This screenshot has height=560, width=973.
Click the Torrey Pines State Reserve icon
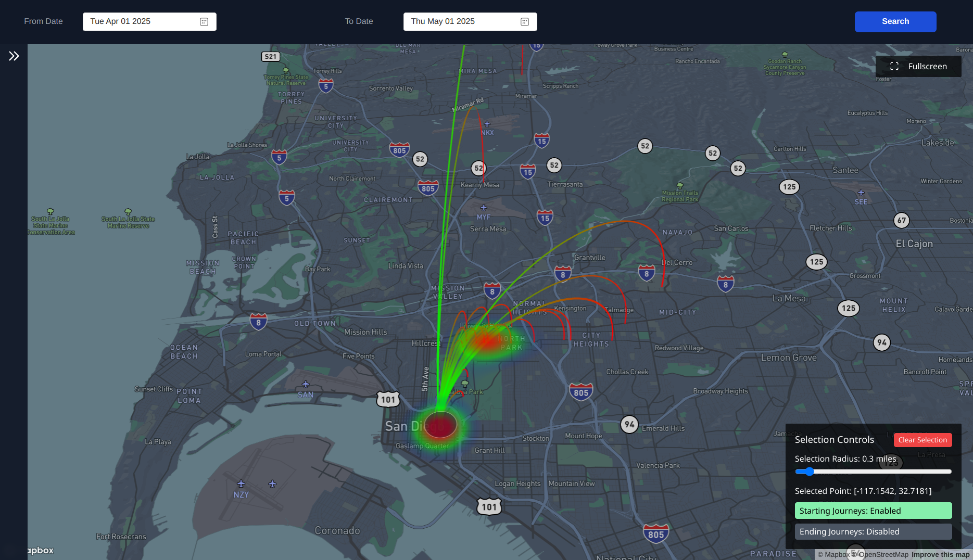pos(286,70)
